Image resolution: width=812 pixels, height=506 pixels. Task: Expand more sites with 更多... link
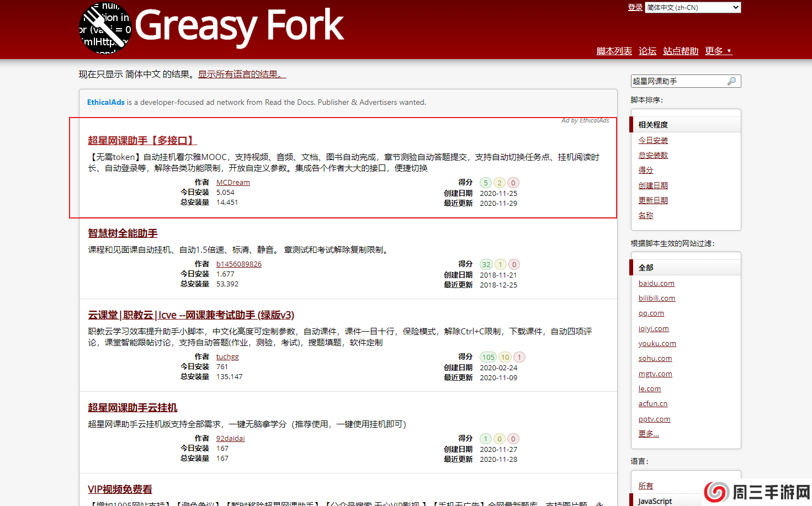pos(649,434)
